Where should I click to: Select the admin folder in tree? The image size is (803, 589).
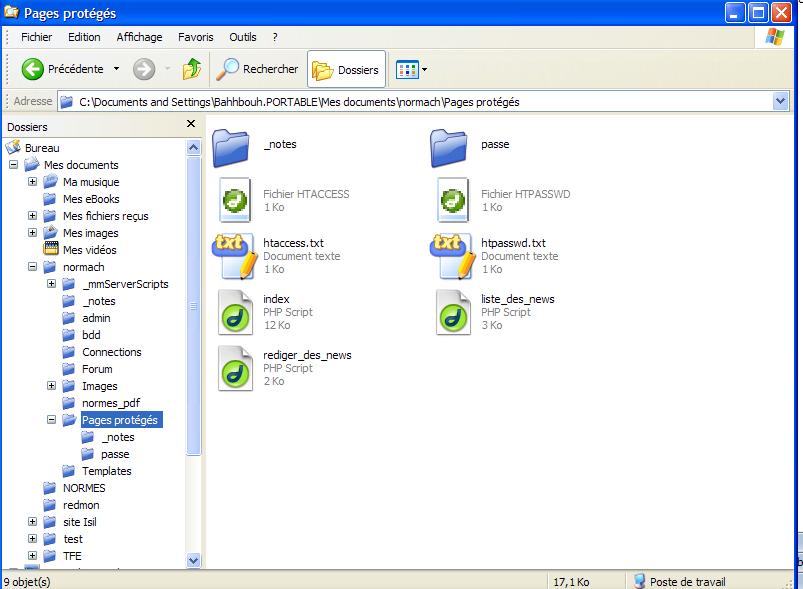click(x=96, y=318)
